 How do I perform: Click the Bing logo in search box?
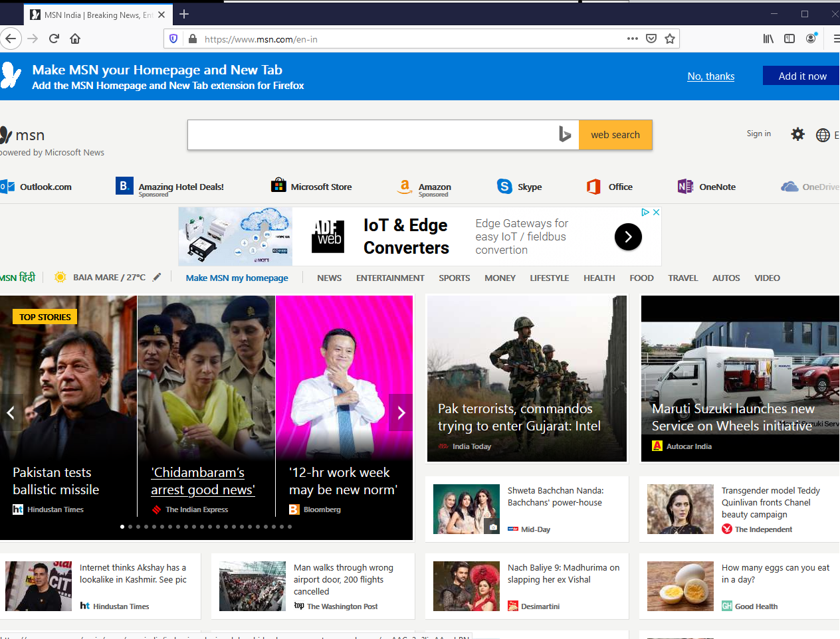(x=564, y=134)
